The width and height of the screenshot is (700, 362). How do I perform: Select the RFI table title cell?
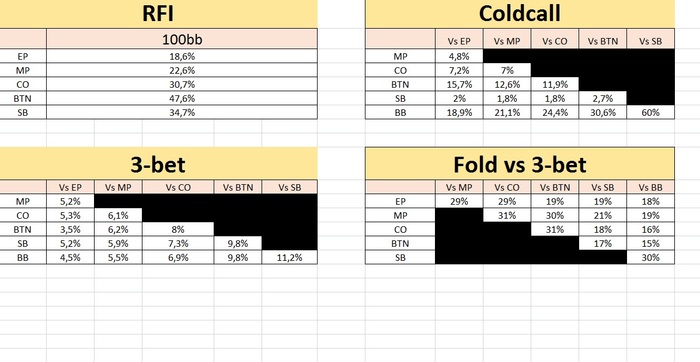coord(158,13)
